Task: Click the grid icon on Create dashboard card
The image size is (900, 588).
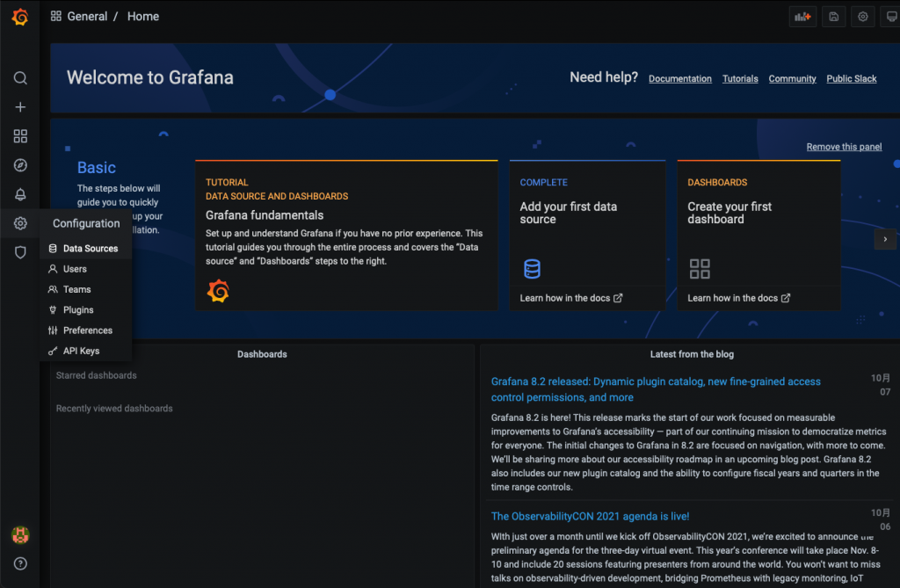Action: 700,269
